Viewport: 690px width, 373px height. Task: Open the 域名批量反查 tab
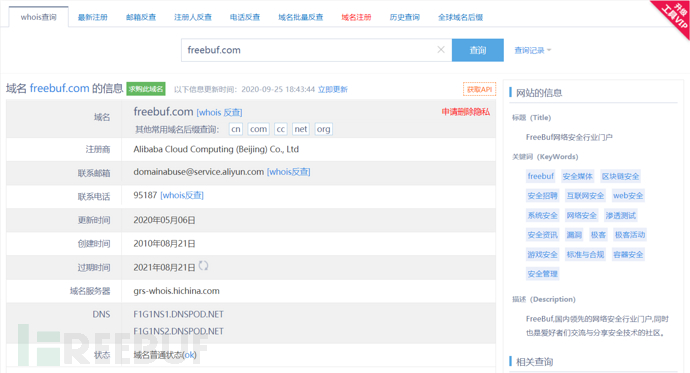click(301, 17)
